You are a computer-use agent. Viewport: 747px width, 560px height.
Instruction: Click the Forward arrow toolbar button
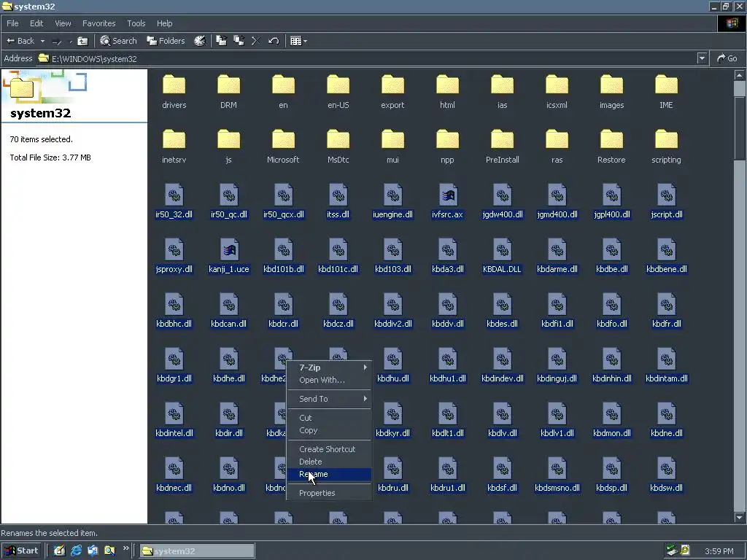tap(56, 42)
